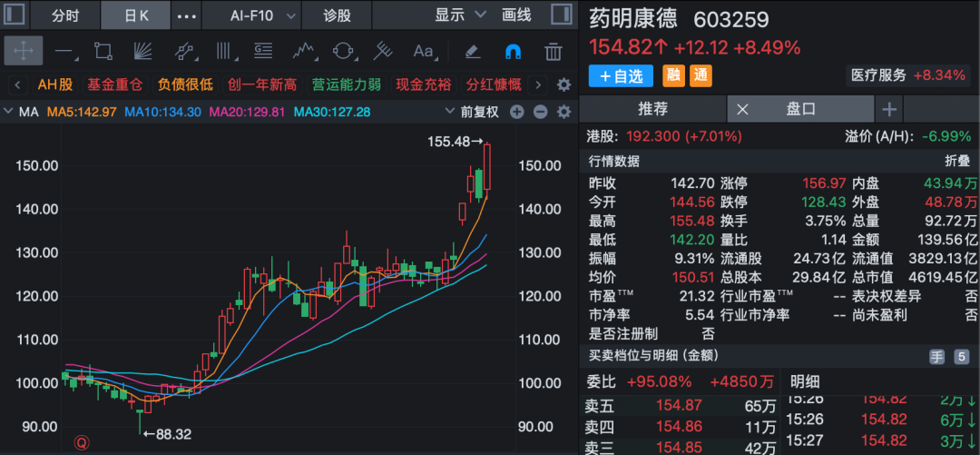Viewport: 980px width, 455px height.
Task: Click the 分红慷慨 tag
Action: coord(493,84)
